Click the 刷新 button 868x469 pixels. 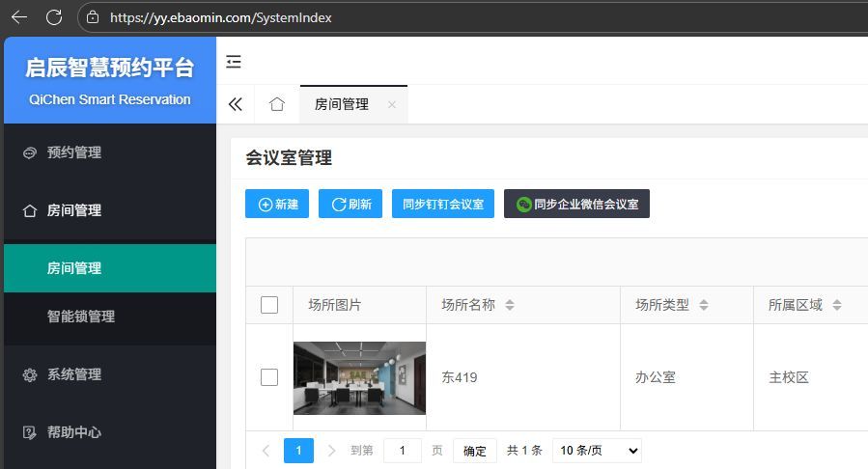pyautogui.click(x=350, y=204)
